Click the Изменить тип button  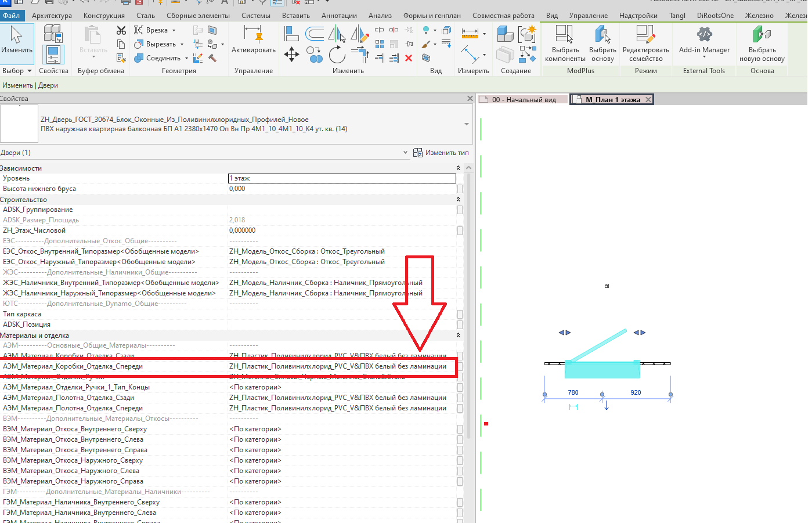pos(441,153)
